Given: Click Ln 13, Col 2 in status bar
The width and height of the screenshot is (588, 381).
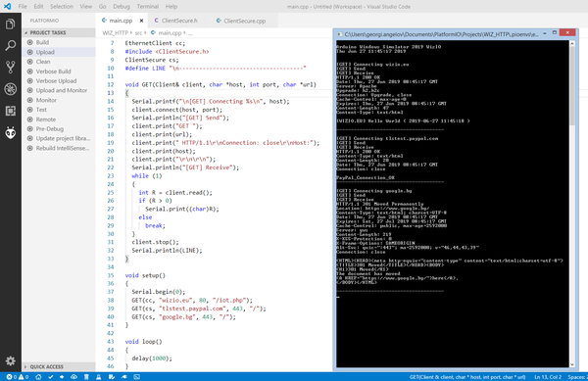Looking at the screenshot, I should tap(548, 377).
